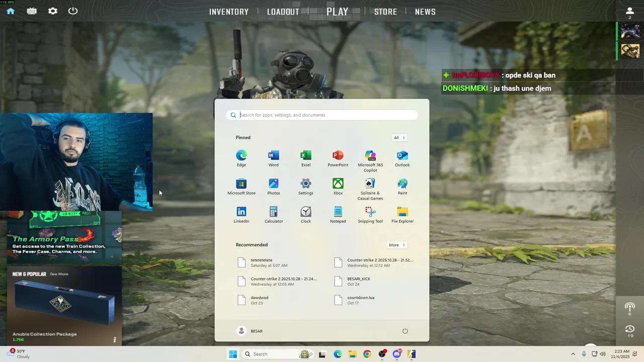Open File Explorer from the taskbar

(352, 354)
